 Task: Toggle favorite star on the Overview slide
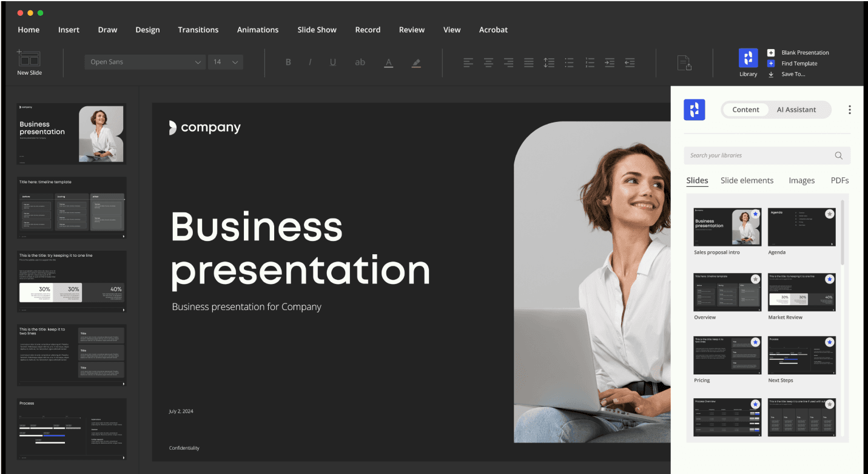[755, 279]
